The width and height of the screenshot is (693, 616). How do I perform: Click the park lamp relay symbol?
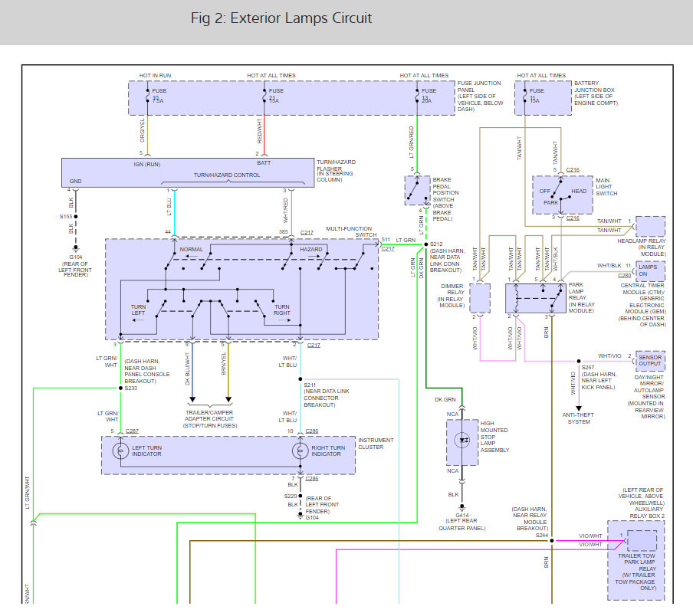point(536,299)
